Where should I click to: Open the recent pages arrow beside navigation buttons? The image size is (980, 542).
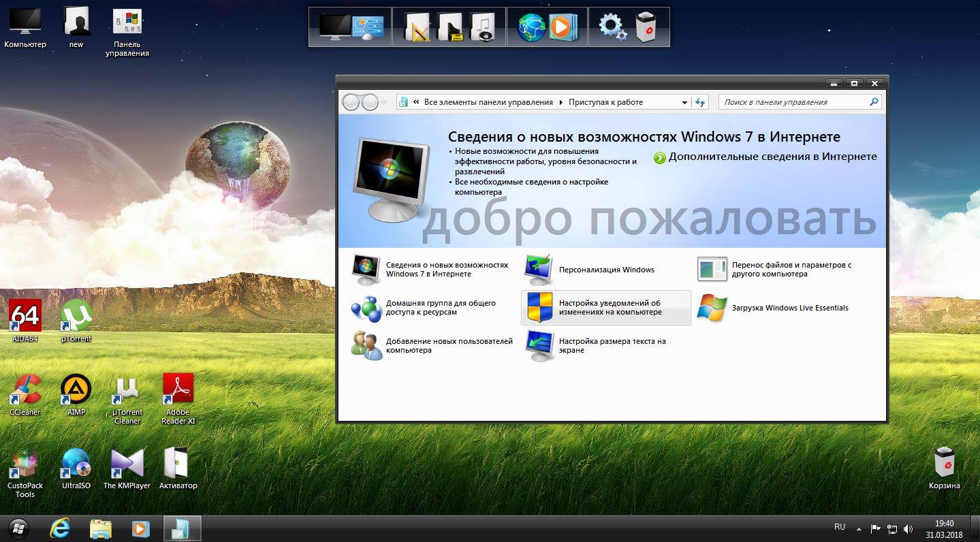coord(384,102)
